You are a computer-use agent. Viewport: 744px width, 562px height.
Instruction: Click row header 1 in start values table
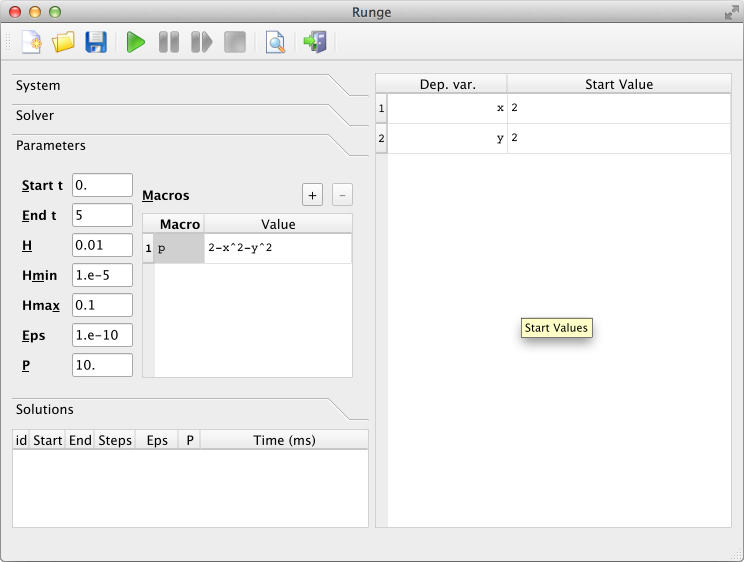click(381, 108)
